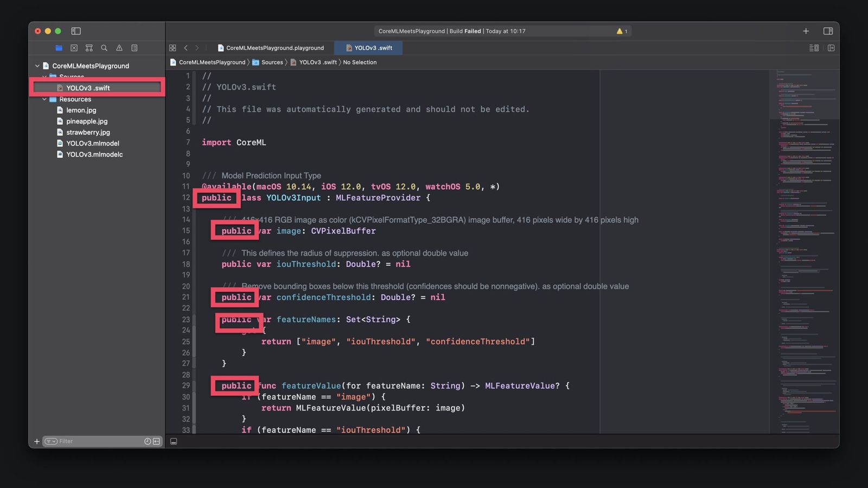
Task: Select pineapple.jpg in the navigator
Action: (x=87, y=121)
